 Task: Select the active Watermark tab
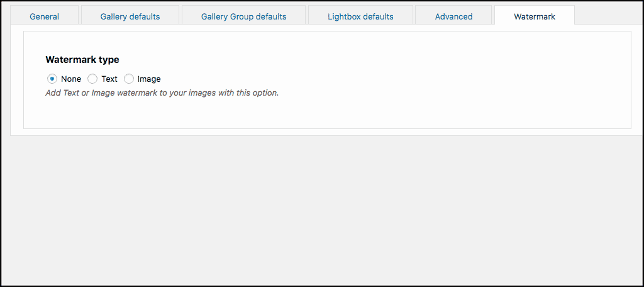535,16
